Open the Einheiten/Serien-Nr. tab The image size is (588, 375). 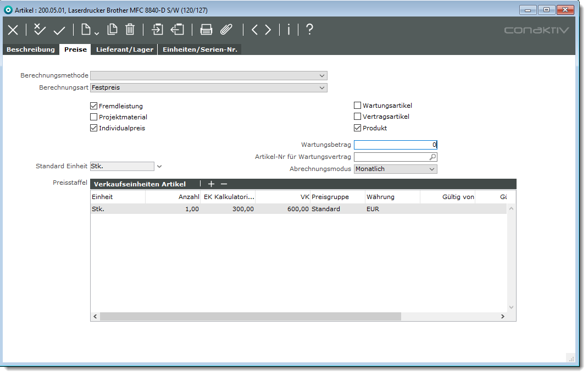(x=199, y=49)
